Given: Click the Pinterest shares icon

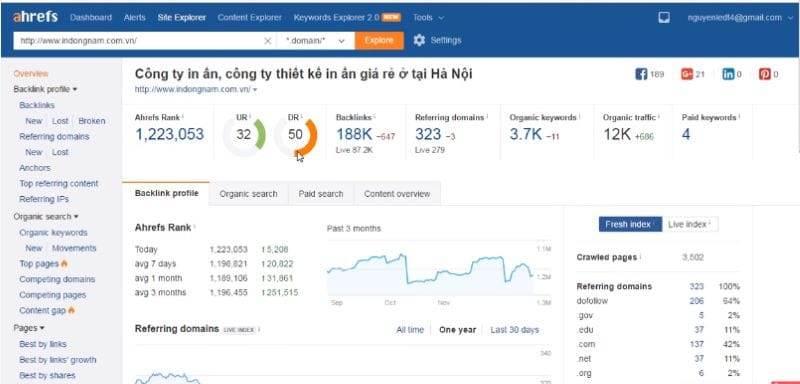Looking at the screenshot, I should click(764, 74).
